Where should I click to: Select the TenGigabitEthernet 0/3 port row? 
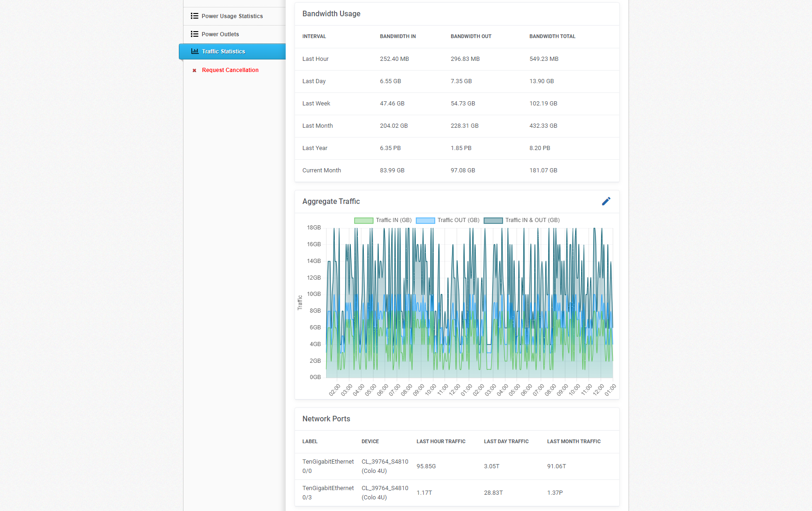pyautogui.click(x=457, y=493)
